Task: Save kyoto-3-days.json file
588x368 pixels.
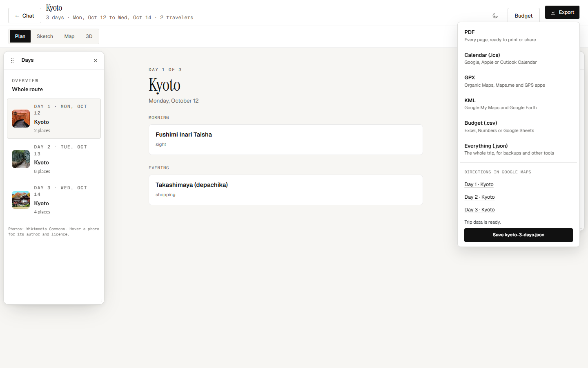Action: pos(518,235)
